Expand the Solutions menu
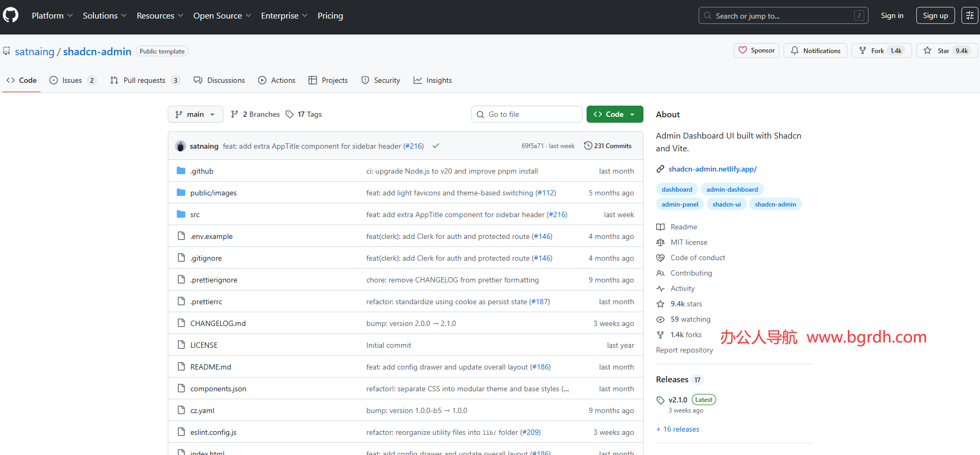The width and height of the screenshot is (980, 455). 105,16
